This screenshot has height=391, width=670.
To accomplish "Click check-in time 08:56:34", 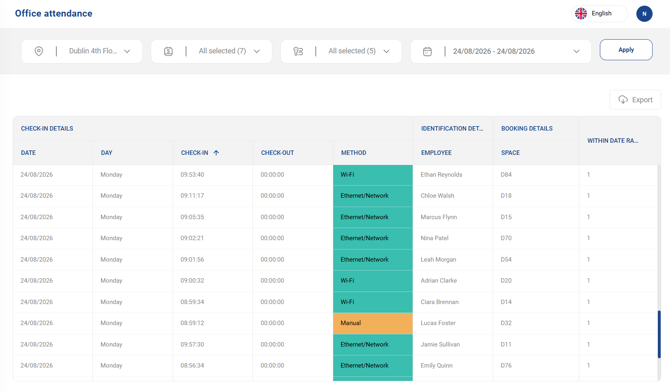I will [x=192, y=365].
